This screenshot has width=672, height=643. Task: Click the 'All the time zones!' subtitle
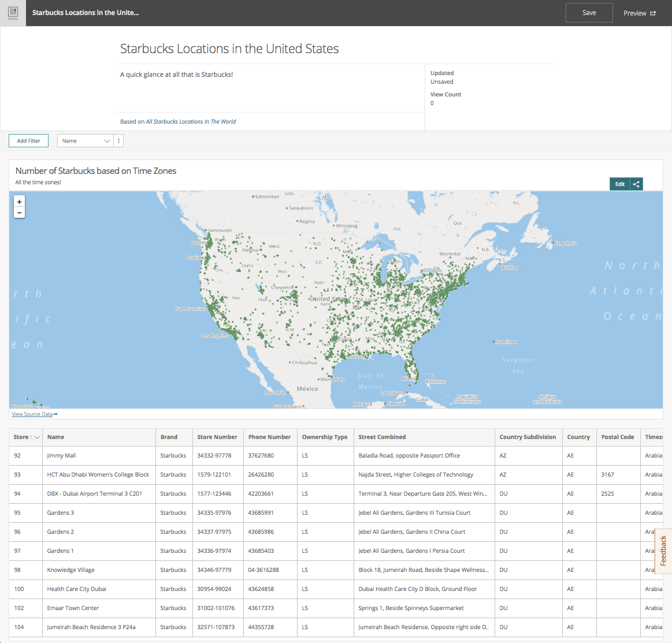coord(38,183)
